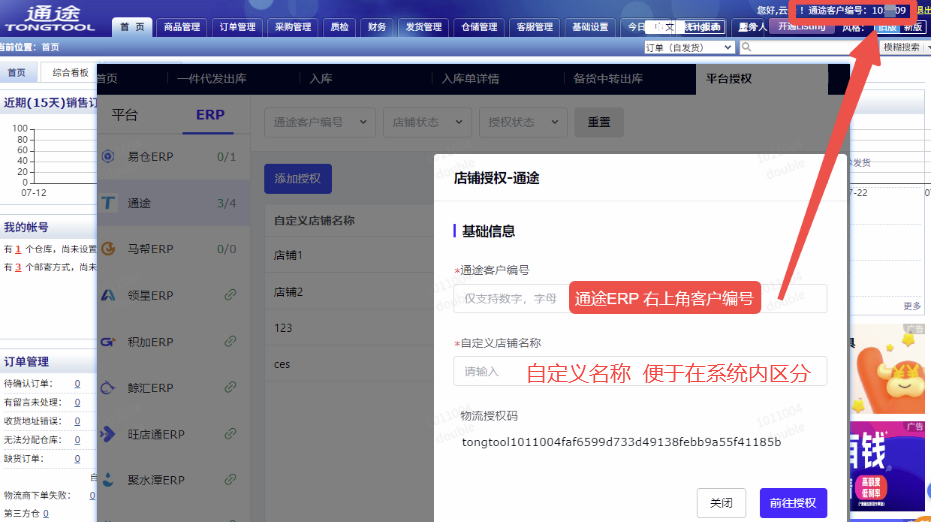The image size is (931, 522).
Task: Open the 店铺状态 dropdown
Action: point(425,122)
